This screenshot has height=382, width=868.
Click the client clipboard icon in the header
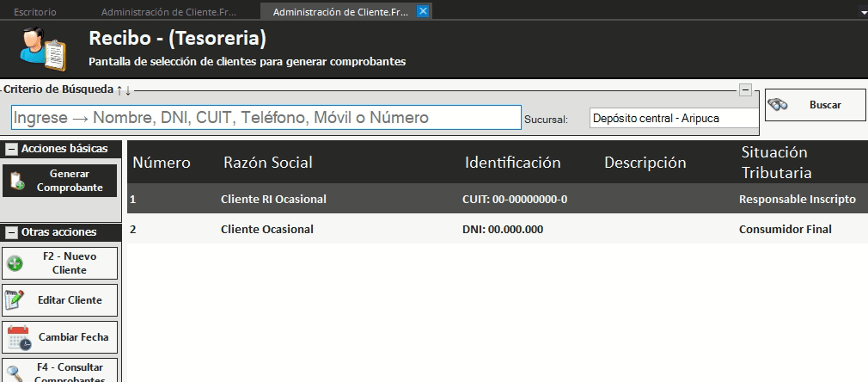pos(43,48)
